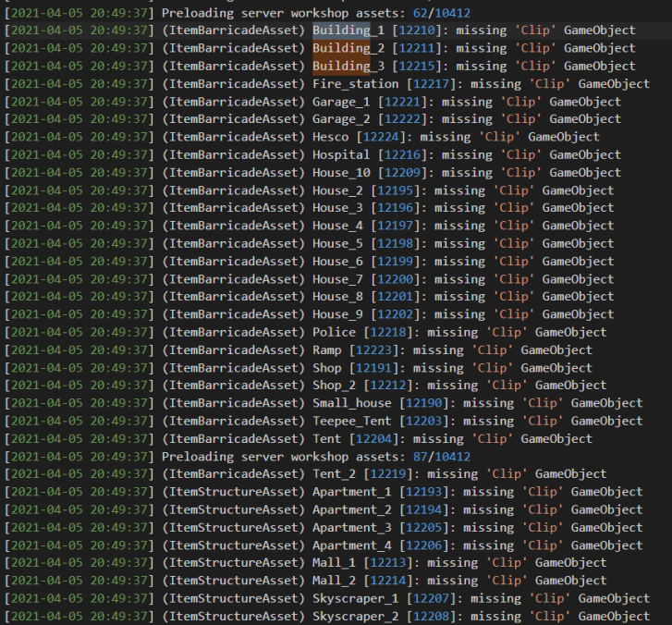This screenshot has width=672, height=625.
Task: Click 'House_8' asset name
Action: click(337, 297)
